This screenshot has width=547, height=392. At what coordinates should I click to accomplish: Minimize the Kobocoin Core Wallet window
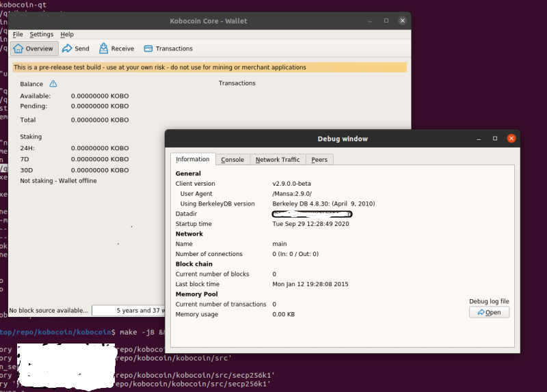click(370, 21)
